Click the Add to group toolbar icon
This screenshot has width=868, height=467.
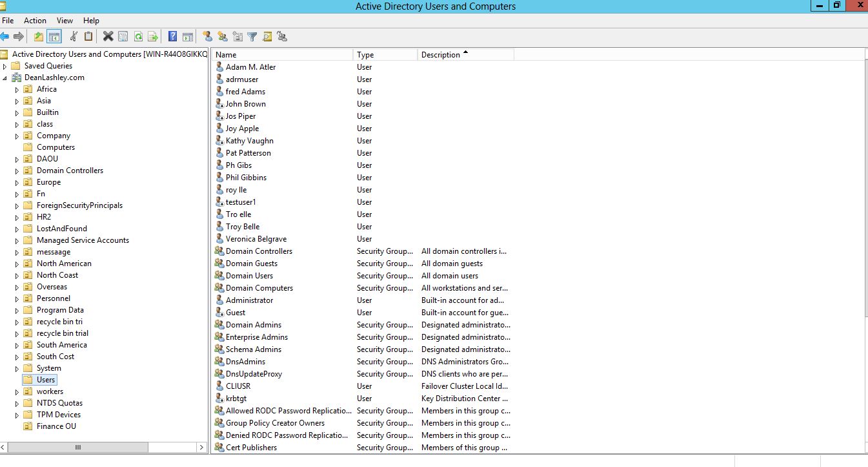tap(282, 37)
